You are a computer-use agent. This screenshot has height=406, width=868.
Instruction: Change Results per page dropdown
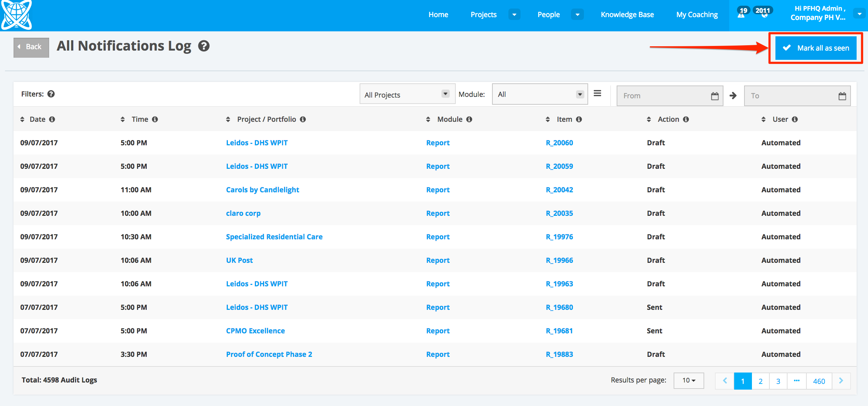[x=688, y=380]
